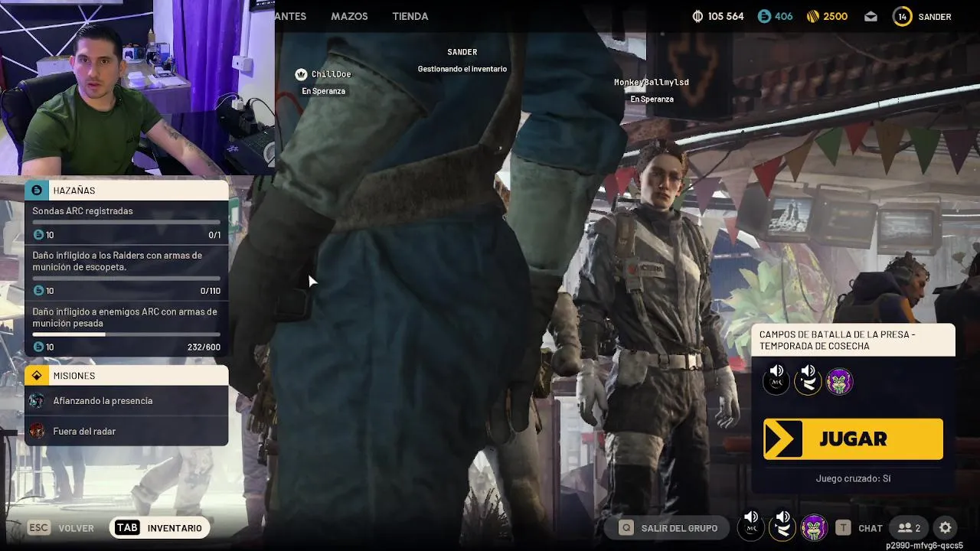
Task: Click the HAZAÑAS header icon
Action: tap(37, 190)
